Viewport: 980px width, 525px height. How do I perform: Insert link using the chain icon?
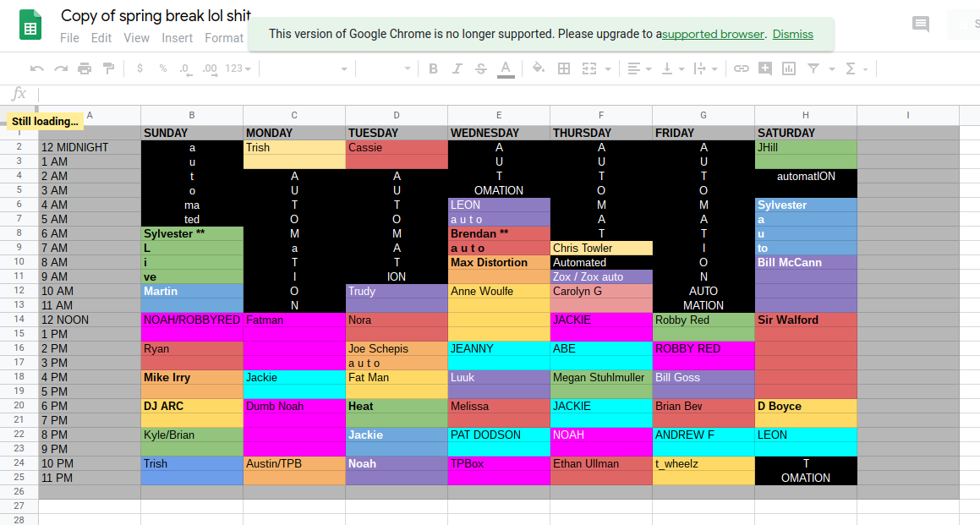point(741,68)
